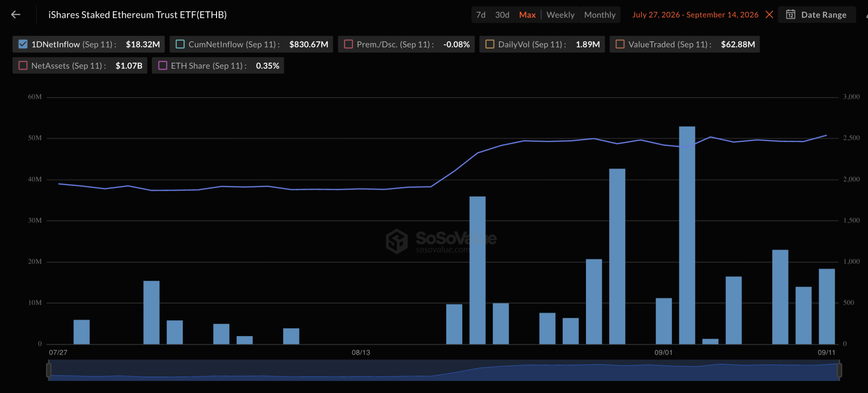The image size is (868, 393).
Task: Click the $62.88M value traded figure
Action: (738, 44)
